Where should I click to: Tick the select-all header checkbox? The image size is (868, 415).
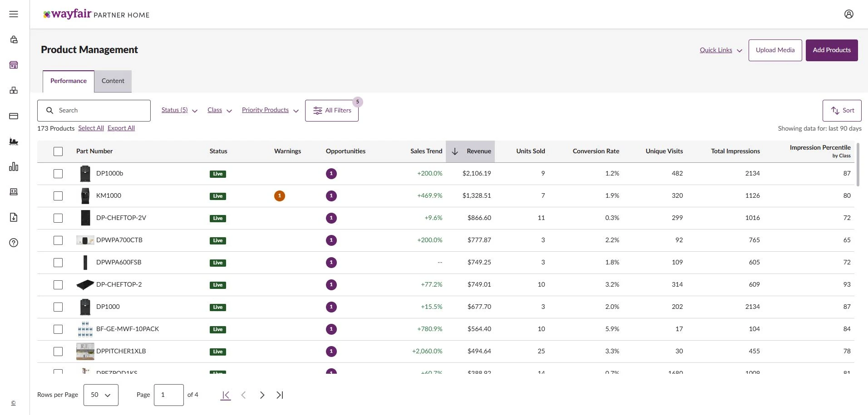(58, 151)
